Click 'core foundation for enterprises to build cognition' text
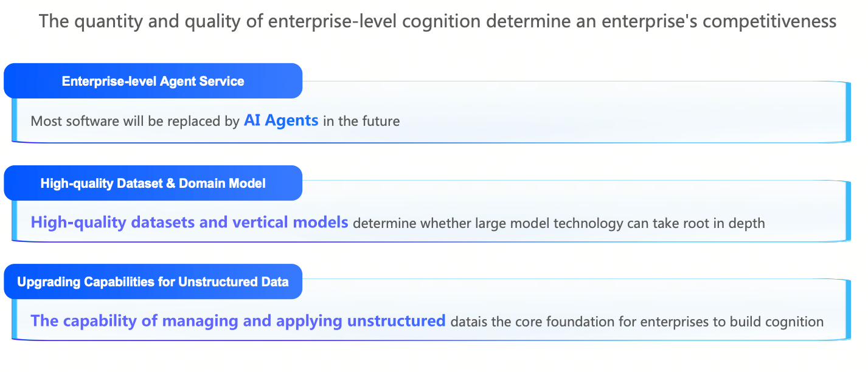 tap(678, 322)
